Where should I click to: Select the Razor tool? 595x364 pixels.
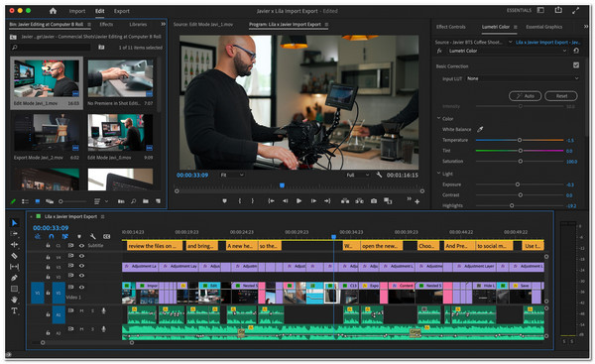coord(14,256)
